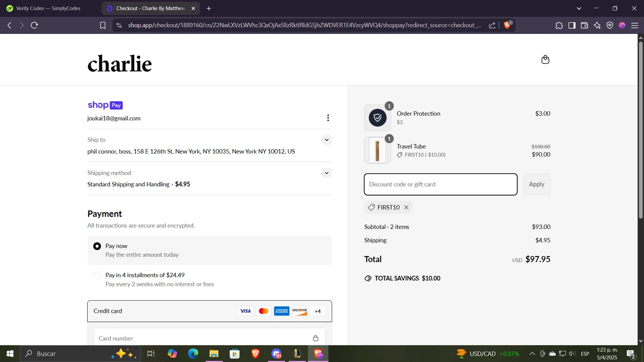Close the Checkout Charlie tab
Screen dimensions: 644x362
(x=193, y=8)
